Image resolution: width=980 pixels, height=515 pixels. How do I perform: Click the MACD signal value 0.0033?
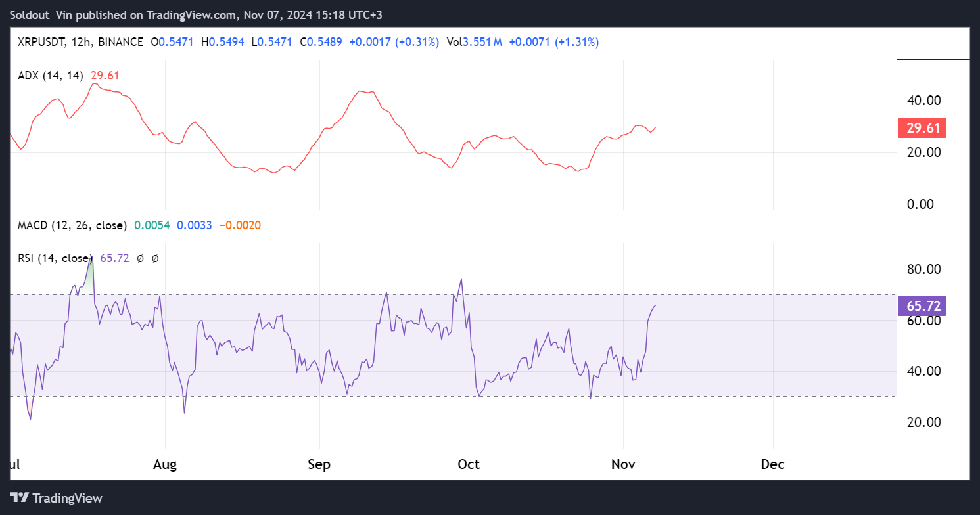point(194,225)
